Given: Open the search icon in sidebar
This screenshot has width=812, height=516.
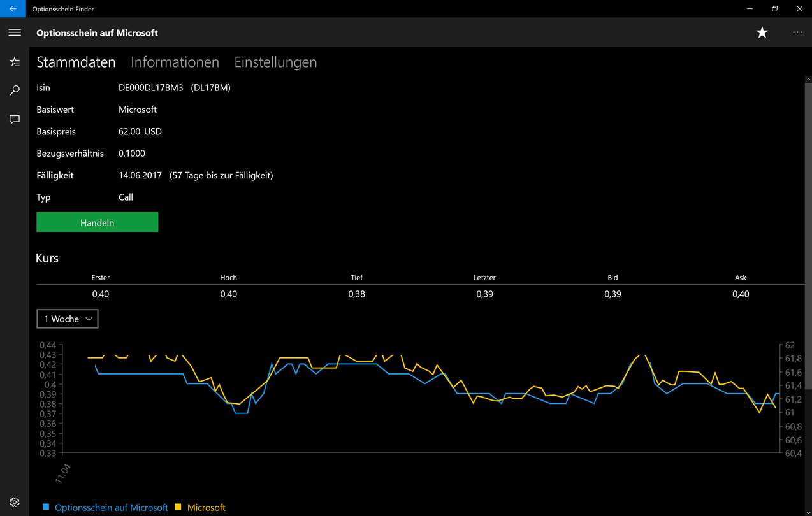Looking at the screenshot, I should 15,90.
